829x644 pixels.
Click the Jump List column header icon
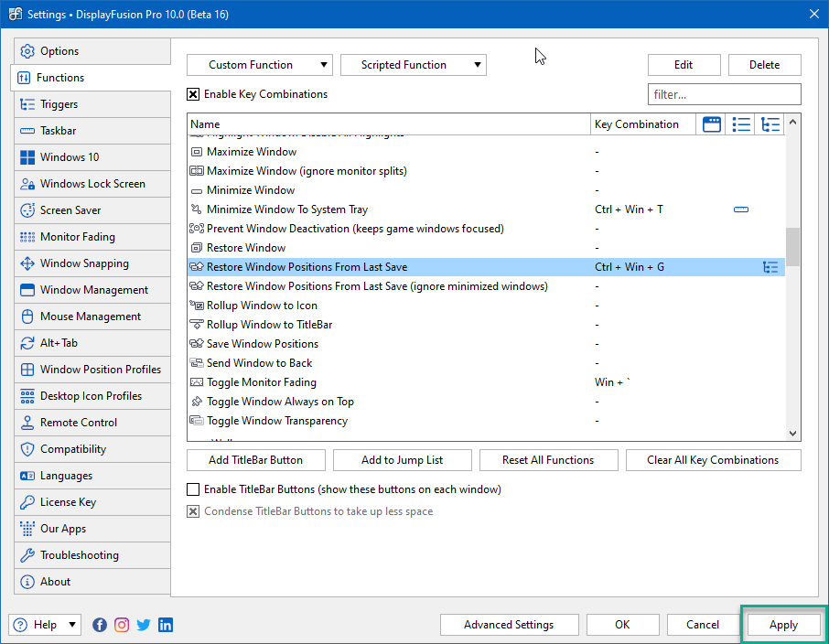coord(741,124)
